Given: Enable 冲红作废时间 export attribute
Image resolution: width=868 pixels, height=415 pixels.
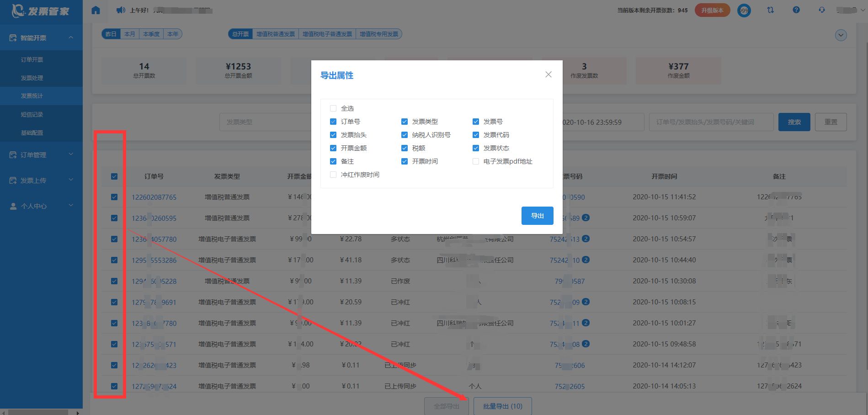Looking at the screenshot, I should (x=333, y=175).
